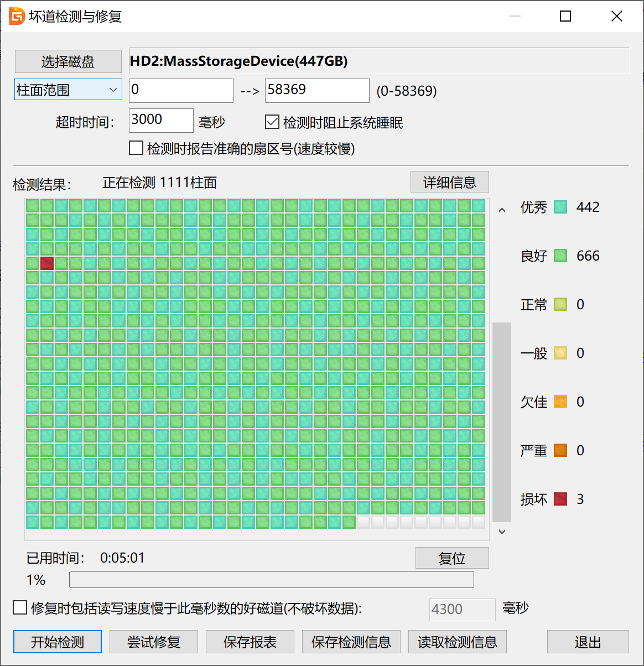The height and width of the screenshot is (666, 644).
Task: Disable 检测时阻止系统睡眠 checkbox
Action: [272, 122]
